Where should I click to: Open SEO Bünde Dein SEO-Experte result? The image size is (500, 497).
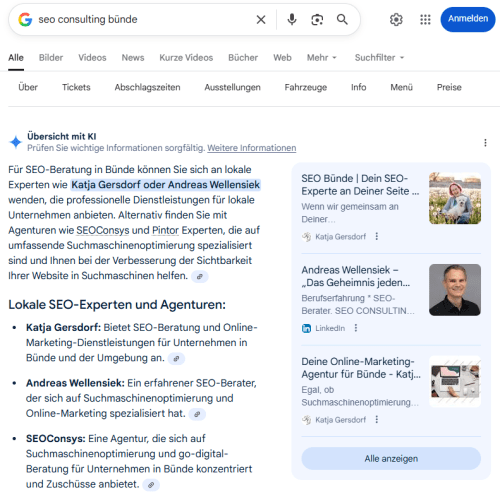pyautogui.click(x=360, y=185)
